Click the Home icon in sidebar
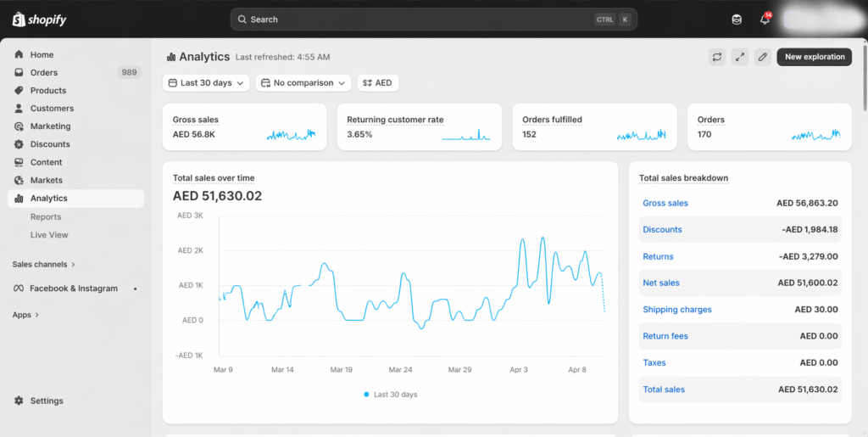Screen dimensions: 868x437 (19, 54)
